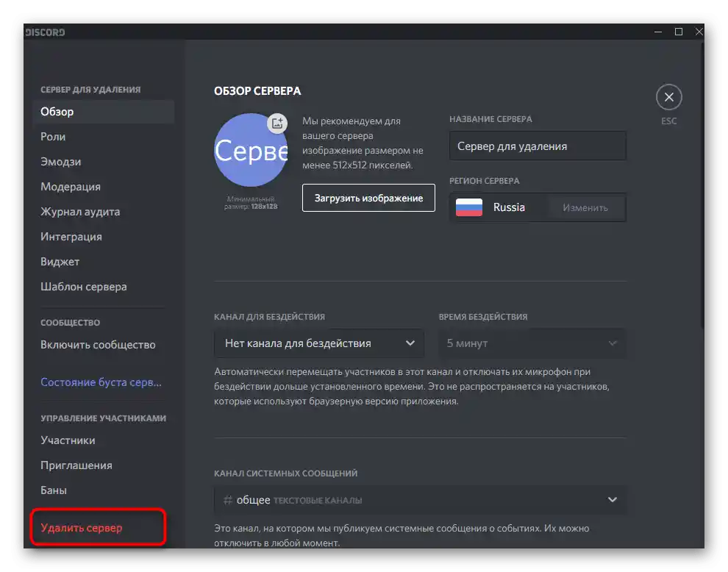Open the 5 минут inactivity time dropdown
This screenshot has height=572, width=728.
532,343
